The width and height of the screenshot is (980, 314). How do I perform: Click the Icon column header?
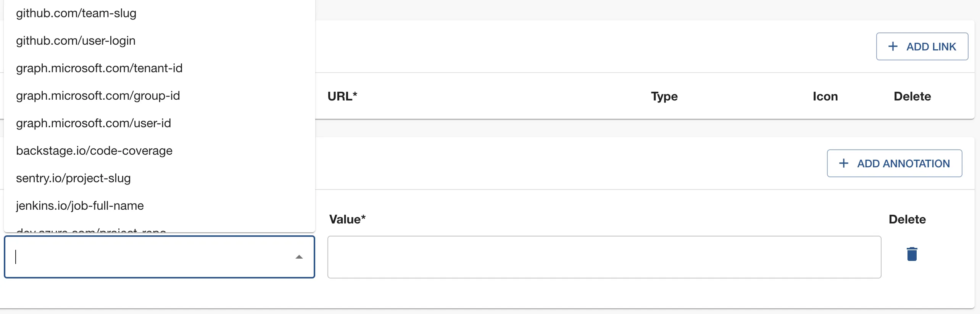(x=825, y=97)
